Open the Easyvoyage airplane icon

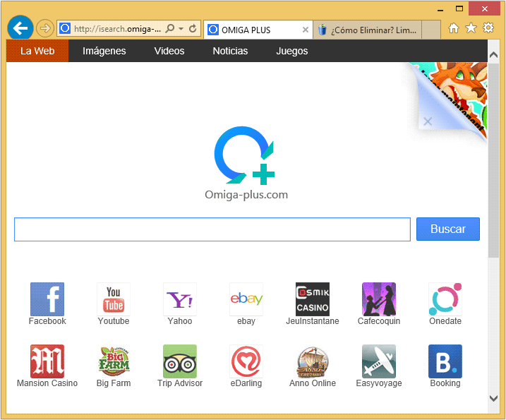click(x=379, y=361)
